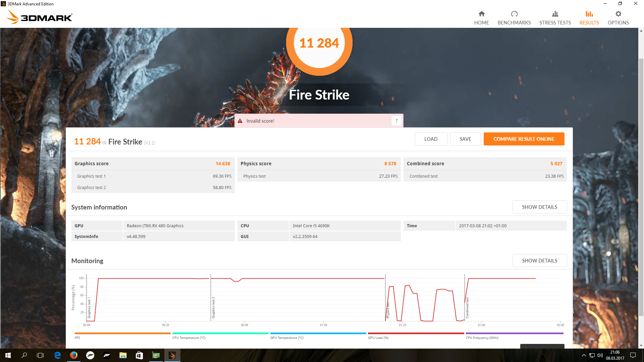
Task: Click the Load result button
Action: pyautogui.click(x=431, y=139)
